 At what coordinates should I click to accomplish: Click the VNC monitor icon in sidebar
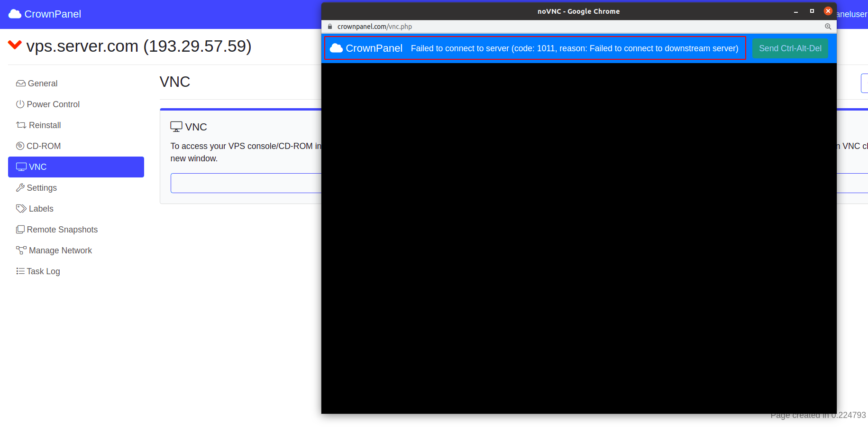point(21,167)
